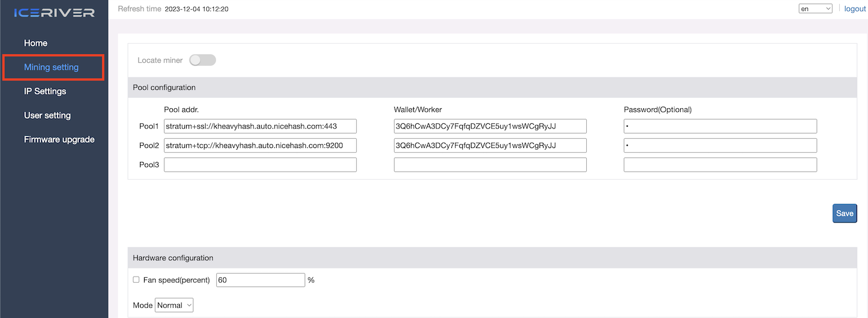
Task: Open the Firmware upgrade page
Action: pyautogui.click(x=59, y=139)
